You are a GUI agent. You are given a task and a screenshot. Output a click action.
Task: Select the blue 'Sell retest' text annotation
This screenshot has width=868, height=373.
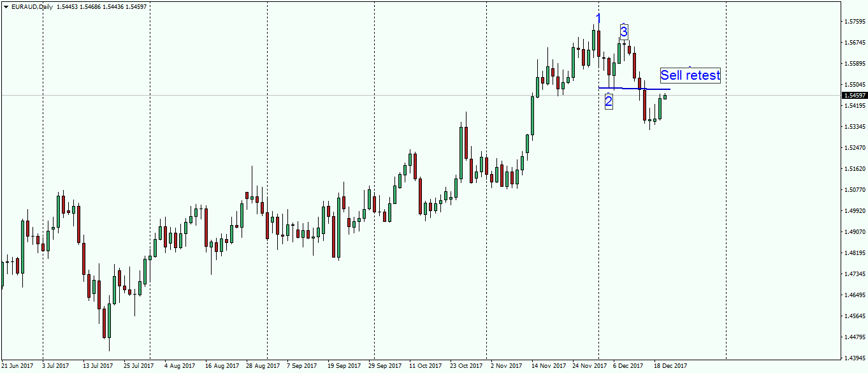click(x=690, y=75)
